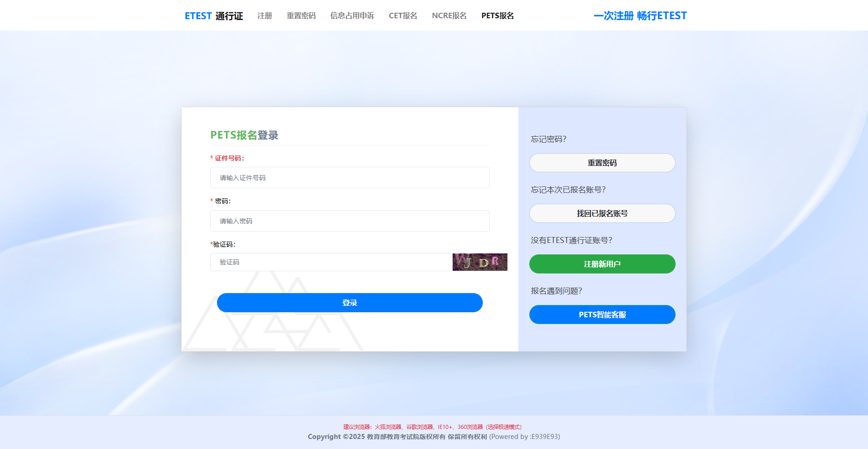
Task: Click the red browser recommendation footer text
Action: pos(433,427)
